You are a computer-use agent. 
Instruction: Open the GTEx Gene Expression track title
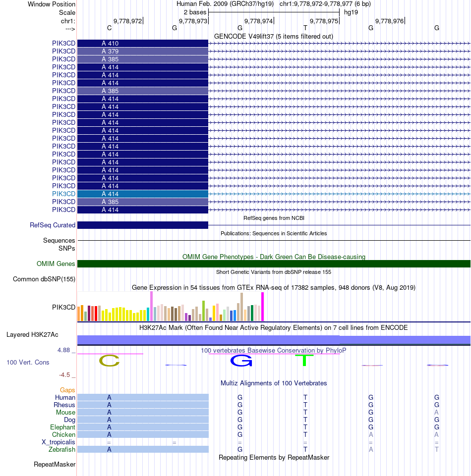click(274, 287)
